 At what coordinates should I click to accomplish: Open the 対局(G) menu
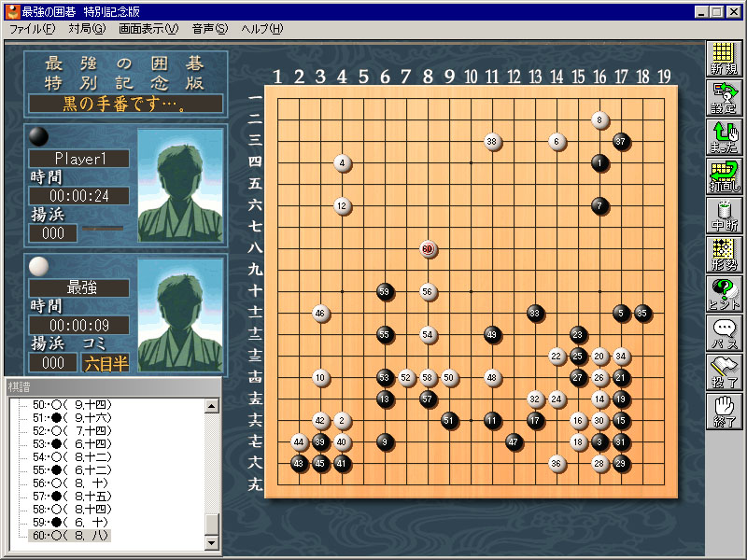(87, 29)
